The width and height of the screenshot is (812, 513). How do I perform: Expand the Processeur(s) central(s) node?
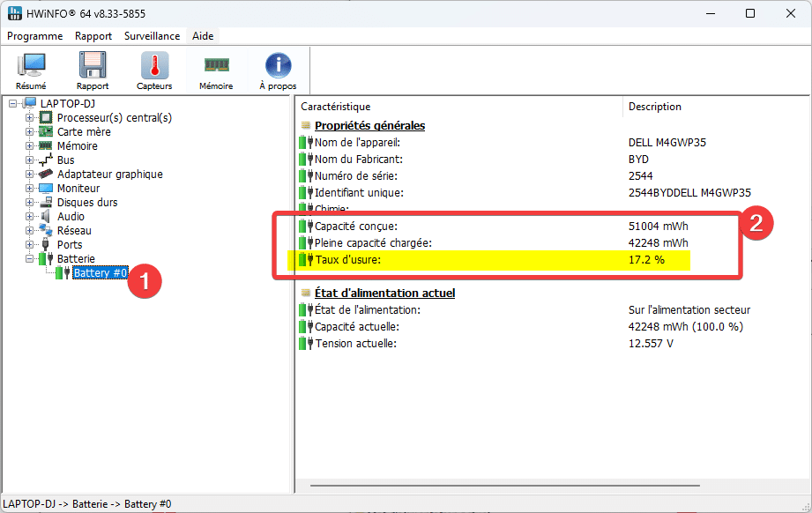click(30, 118)
